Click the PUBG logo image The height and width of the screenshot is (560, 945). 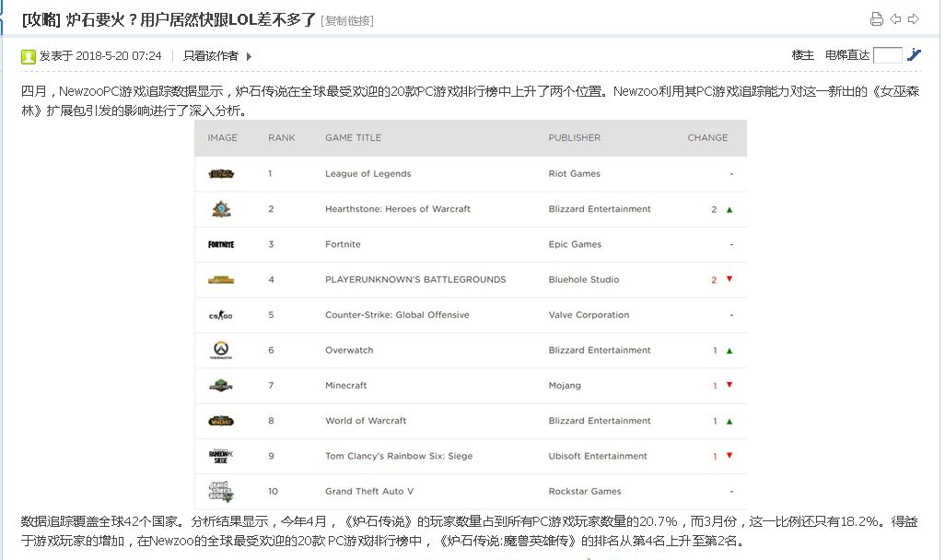click(x=221, y=280)
